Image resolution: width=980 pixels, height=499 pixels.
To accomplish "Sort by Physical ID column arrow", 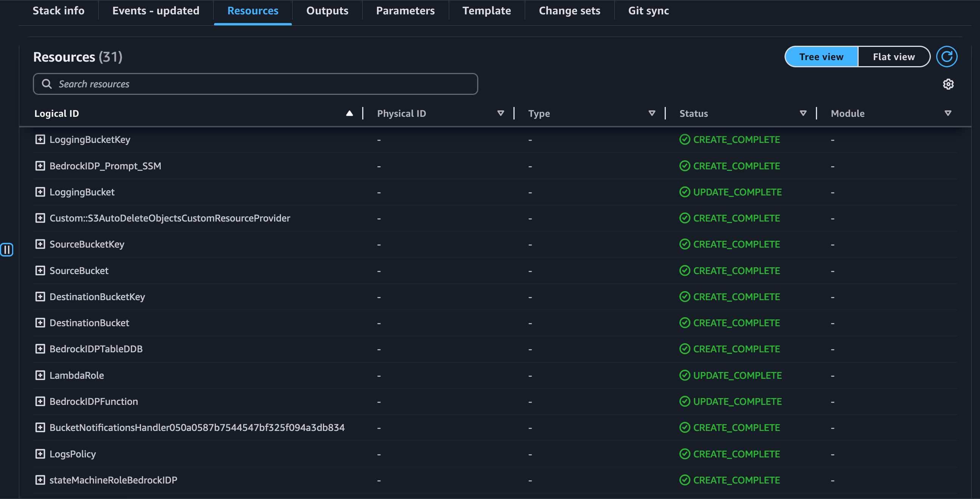I will pyautogui.click(x=500, y=113).
